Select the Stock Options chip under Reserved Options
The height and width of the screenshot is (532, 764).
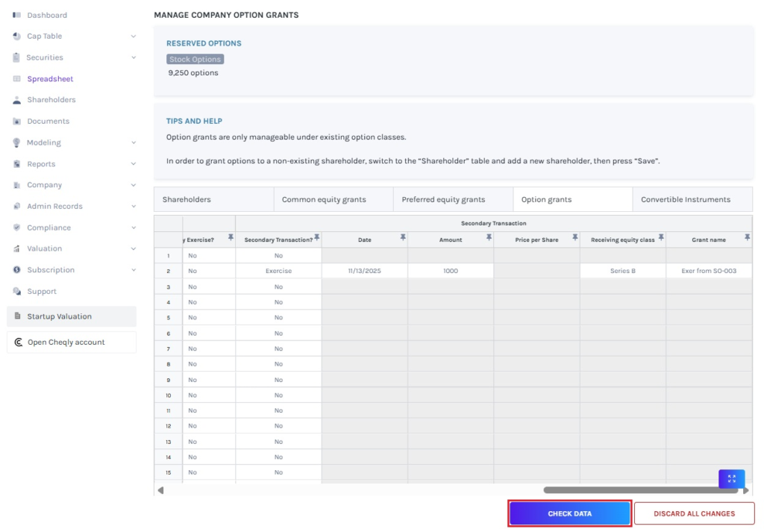(x=194, y=59)
